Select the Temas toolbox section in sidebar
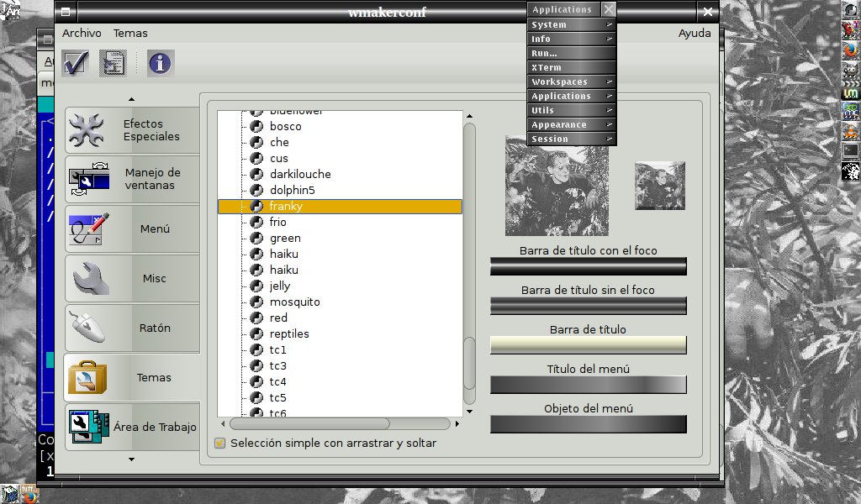Screen dimensions: 861x504 pyautogui.click(x=132, y=377)
